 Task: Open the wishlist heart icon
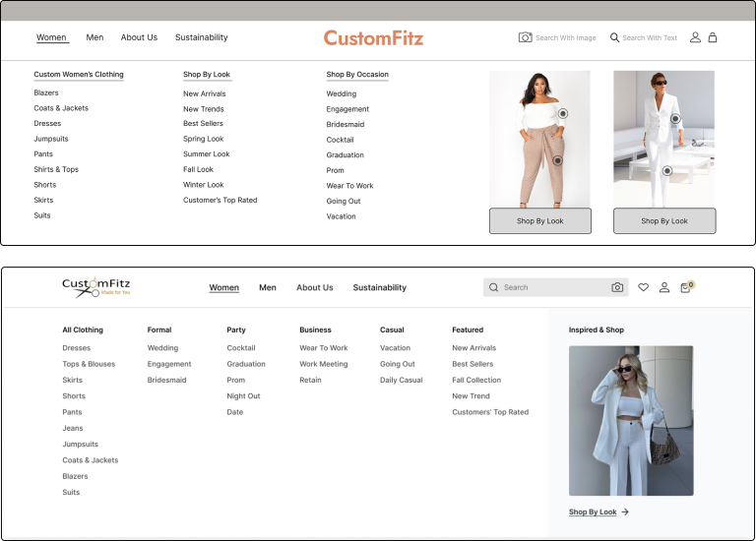coord(643,287)
